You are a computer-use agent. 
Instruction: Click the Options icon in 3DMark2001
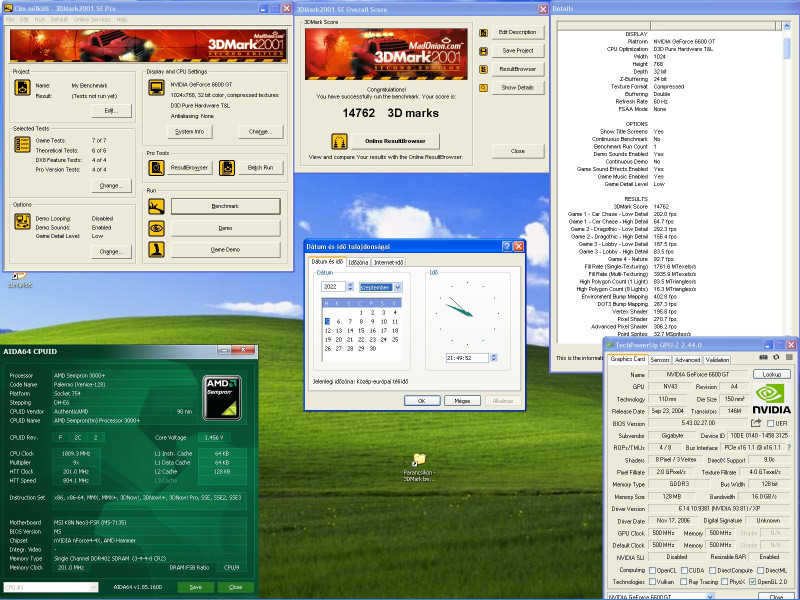tap(22, 221)
